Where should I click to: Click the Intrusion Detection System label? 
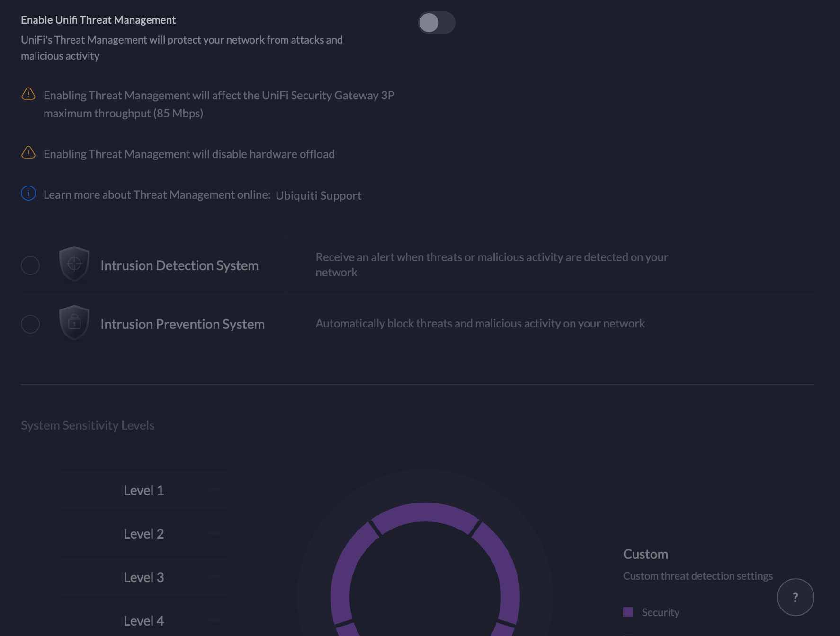click(x=179, y=265)
